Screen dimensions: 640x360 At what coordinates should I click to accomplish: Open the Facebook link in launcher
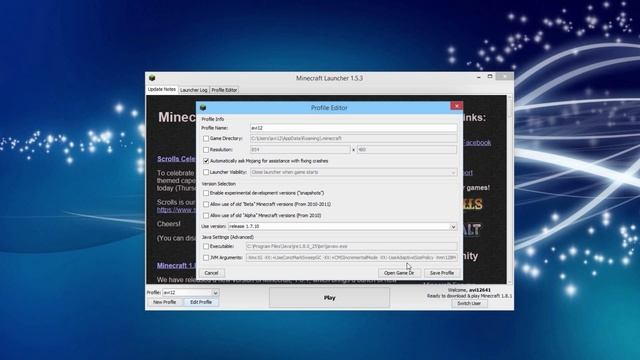click(x=477, y=142)
